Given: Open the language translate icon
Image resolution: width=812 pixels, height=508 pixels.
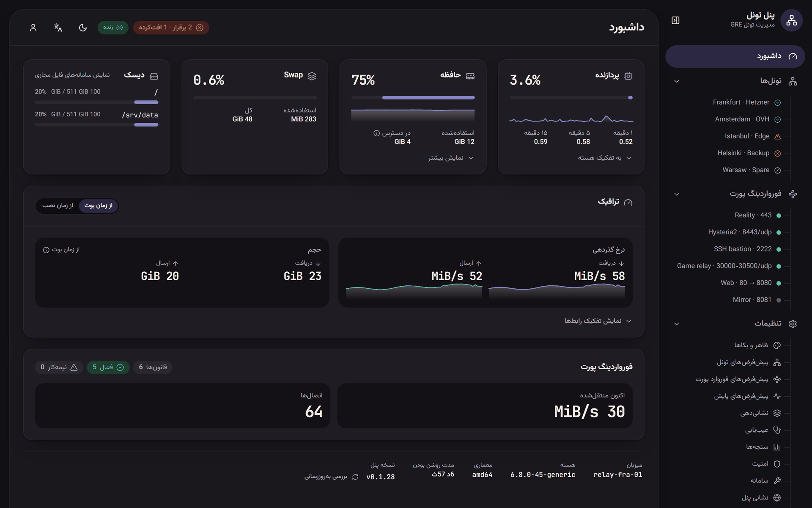Looking at the screenshot, I should point(58,28).
